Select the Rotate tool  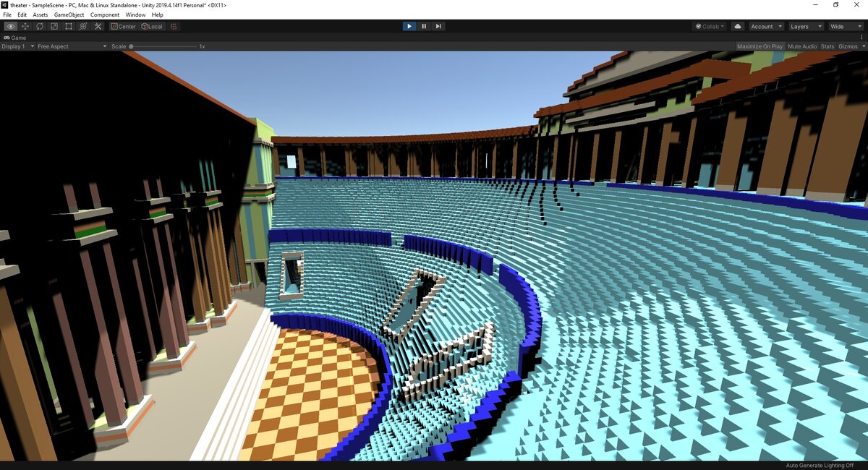coord(40,26)
